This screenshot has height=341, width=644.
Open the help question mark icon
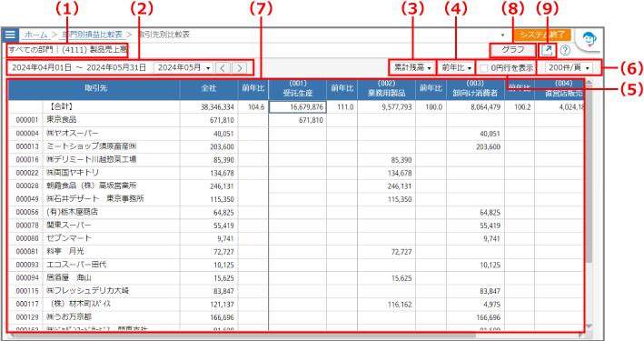coord(565,50)
